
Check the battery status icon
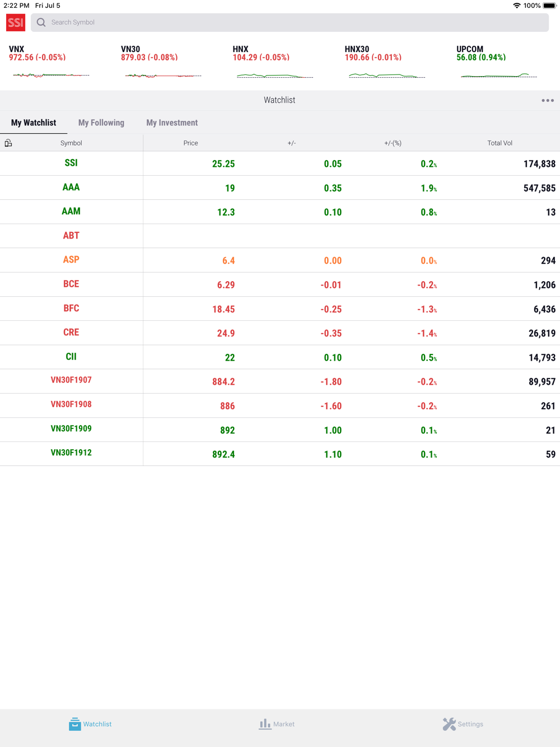coord(549,6)
